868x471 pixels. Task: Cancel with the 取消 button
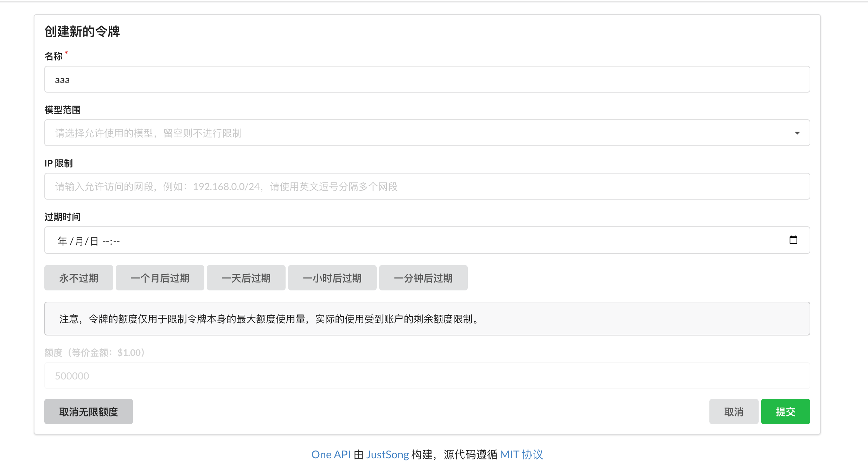point(734,412)
